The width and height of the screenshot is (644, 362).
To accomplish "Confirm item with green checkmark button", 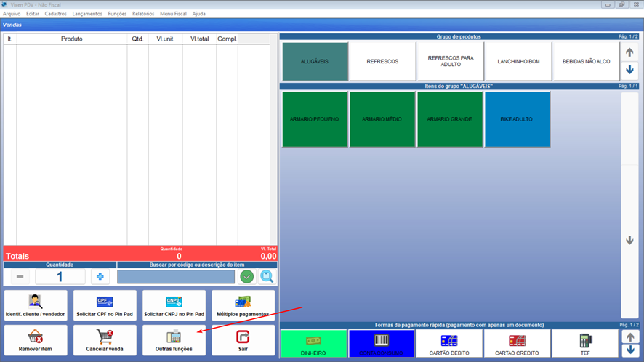I will coord(247,277).
